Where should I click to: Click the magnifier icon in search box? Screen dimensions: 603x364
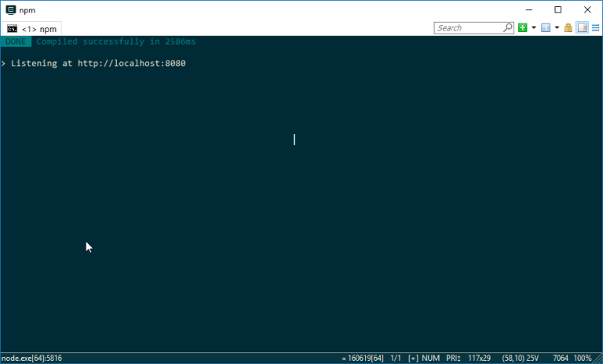[507, 27]
